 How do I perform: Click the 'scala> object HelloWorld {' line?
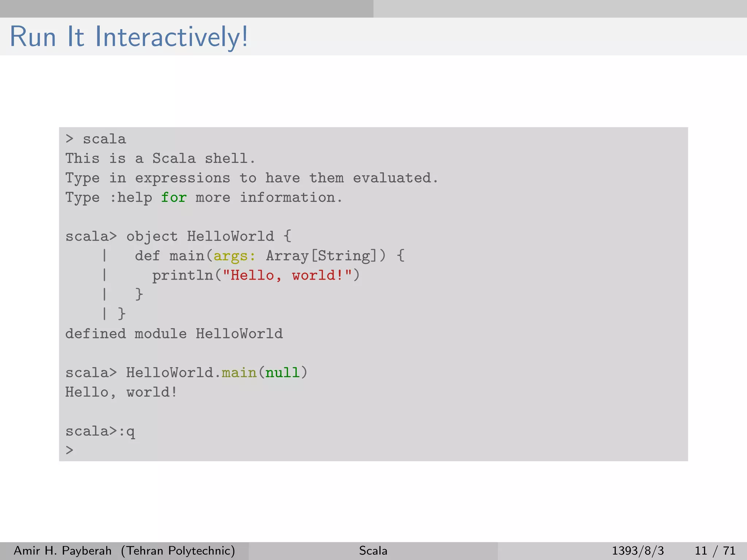point(179,236)
